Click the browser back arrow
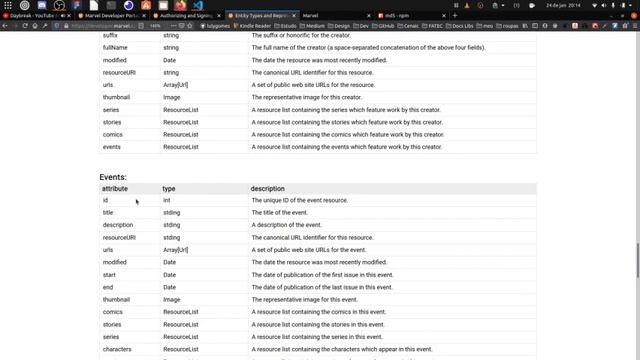Viewport: 640px width, 360px height. tap(5, 26)
